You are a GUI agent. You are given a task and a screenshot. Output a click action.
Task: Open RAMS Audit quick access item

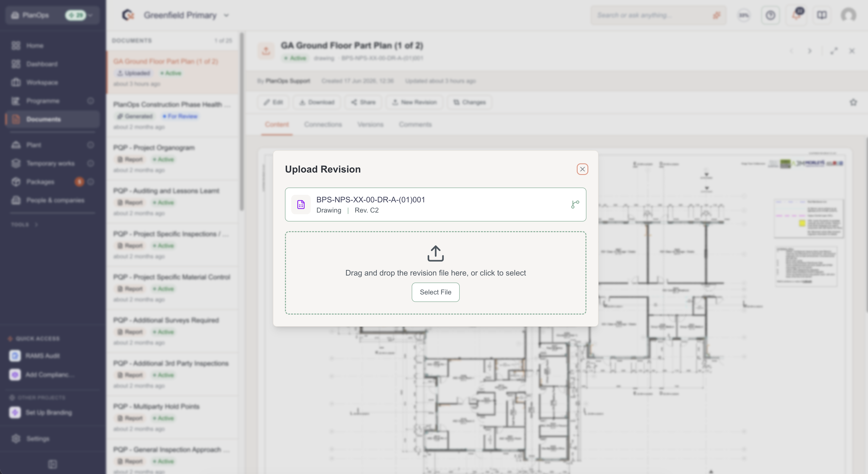click(x=52, y=356)
